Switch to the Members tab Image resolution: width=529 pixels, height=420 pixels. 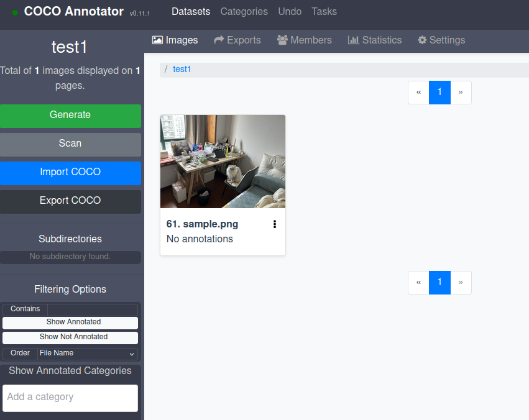[305, 40]
